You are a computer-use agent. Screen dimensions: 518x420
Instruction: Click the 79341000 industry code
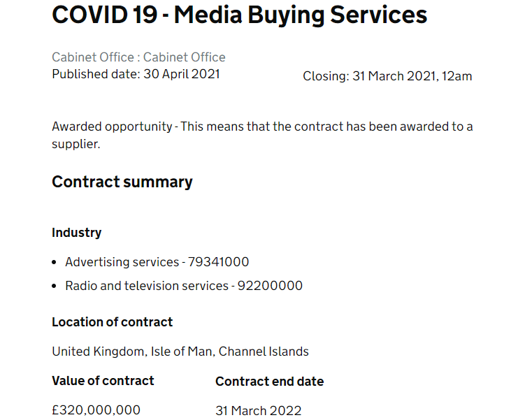tap(218, 262)
